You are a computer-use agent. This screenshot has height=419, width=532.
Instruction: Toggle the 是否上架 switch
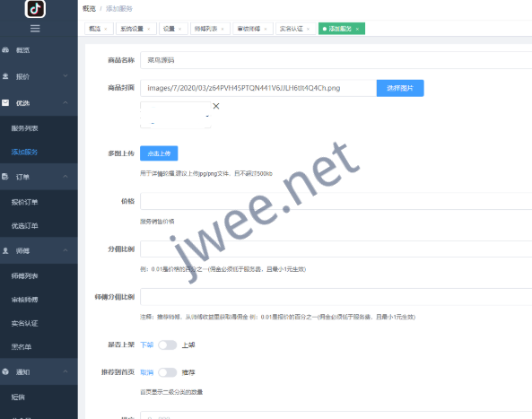(167, 345)
